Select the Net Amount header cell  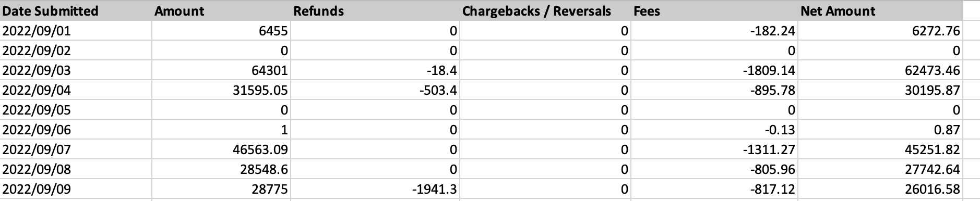pyautogui.click(x=880, y=11)
